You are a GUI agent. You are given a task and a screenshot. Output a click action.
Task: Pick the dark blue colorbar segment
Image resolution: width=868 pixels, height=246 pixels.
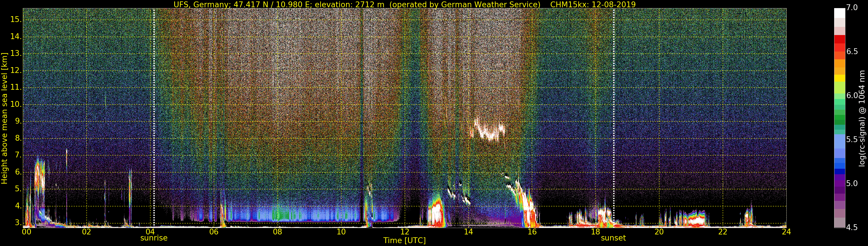point(839,171)
